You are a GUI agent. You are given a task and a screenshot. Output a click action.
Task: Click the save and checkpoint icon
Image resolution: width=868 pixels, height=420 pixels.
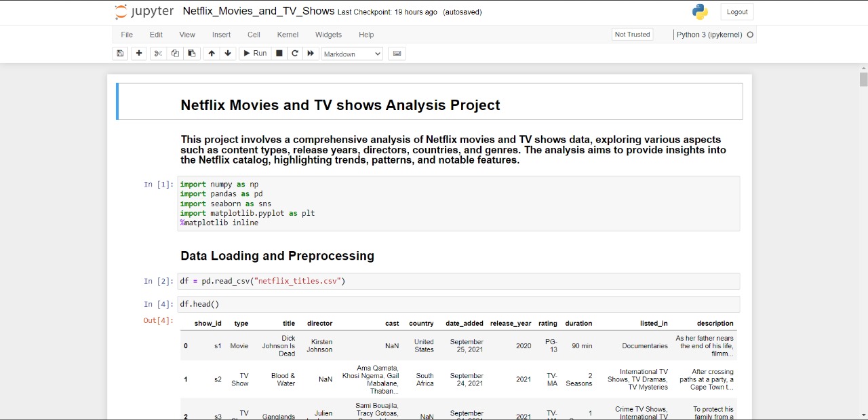[120, 54]
